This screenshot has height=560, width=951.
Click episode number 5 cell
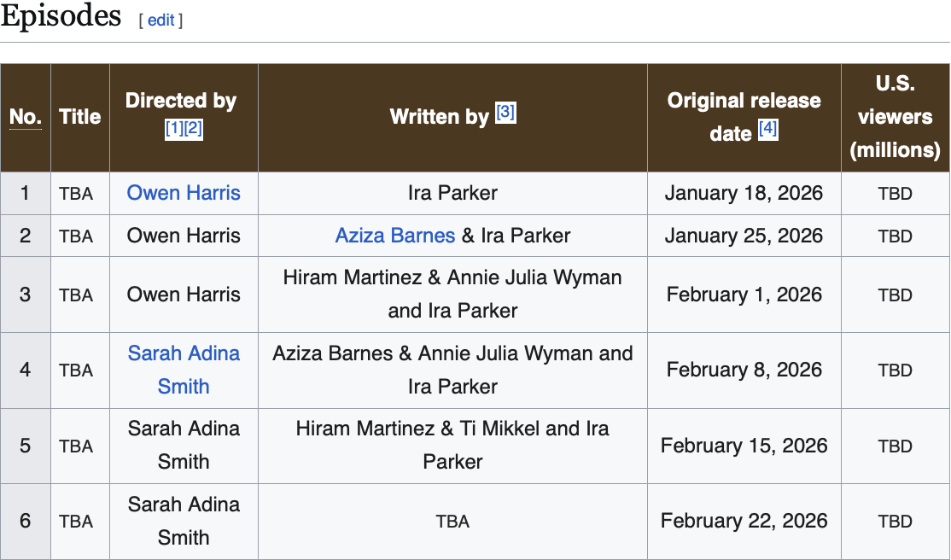coord(25,446)
